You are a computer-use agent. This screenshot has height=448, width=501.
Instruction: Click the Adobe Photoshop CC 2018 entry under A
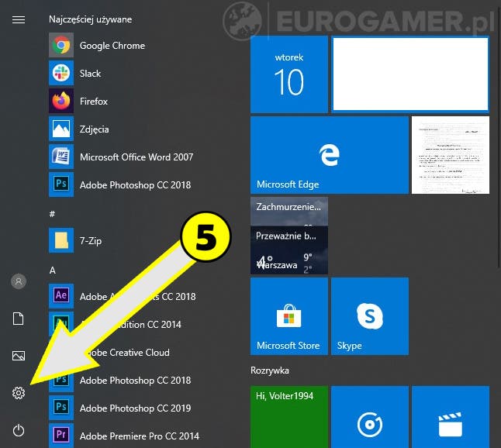pos(119,380)
